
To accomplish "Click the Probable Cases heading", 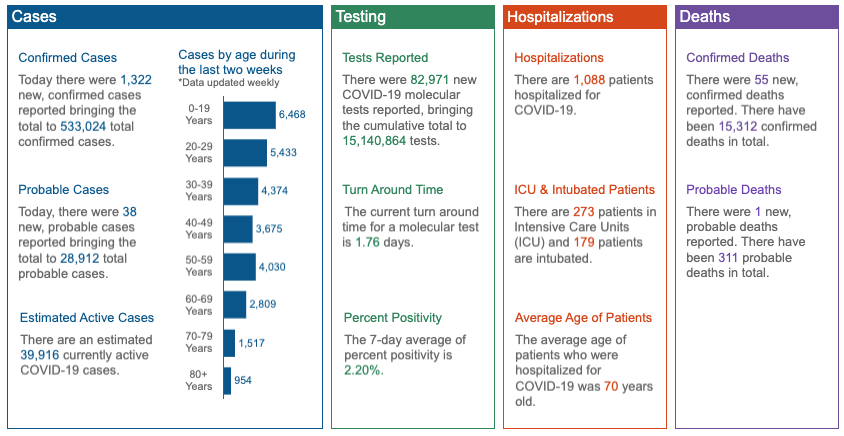I will pos(64,189).
